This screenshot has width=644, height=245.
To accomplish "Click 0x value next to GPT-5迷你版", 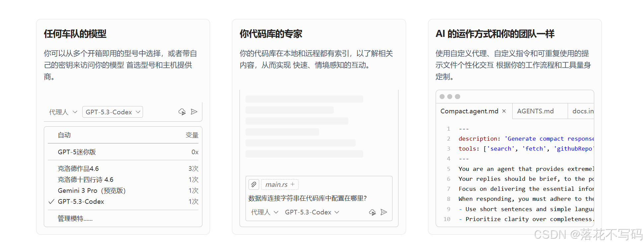I will pos(195,152).
